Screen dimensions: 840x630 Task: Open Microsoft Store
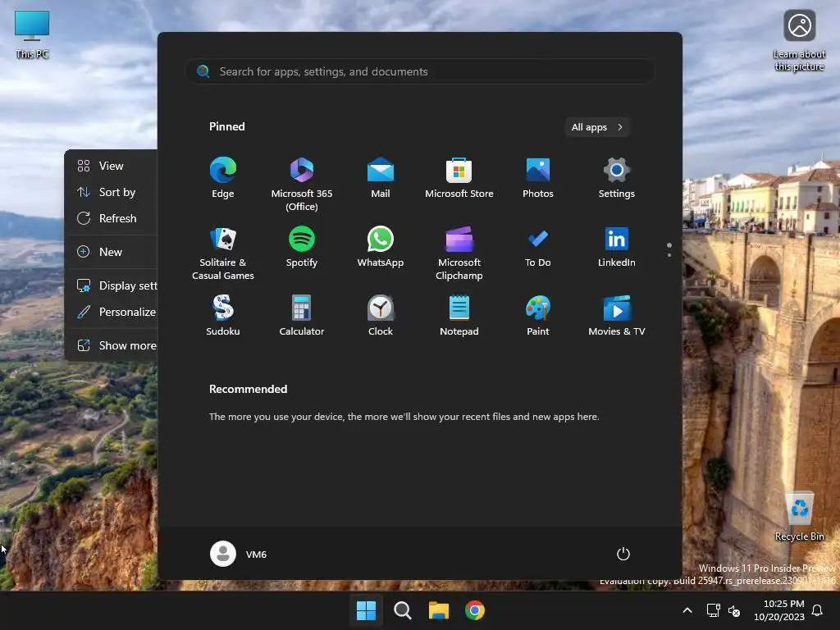(x=459, y=178)
